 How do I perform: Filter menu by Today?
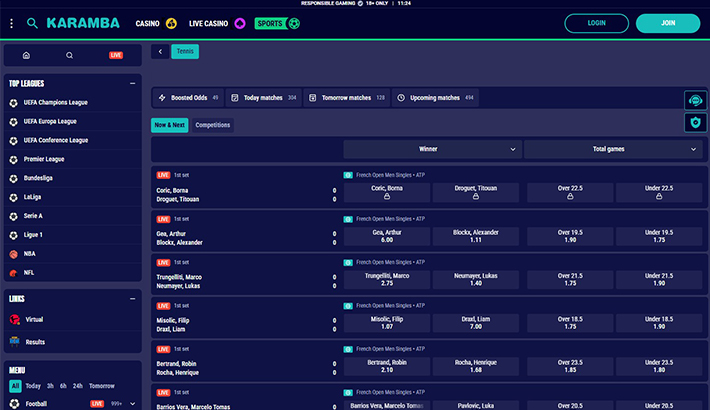pyautogui.click(x=33, y=386)
